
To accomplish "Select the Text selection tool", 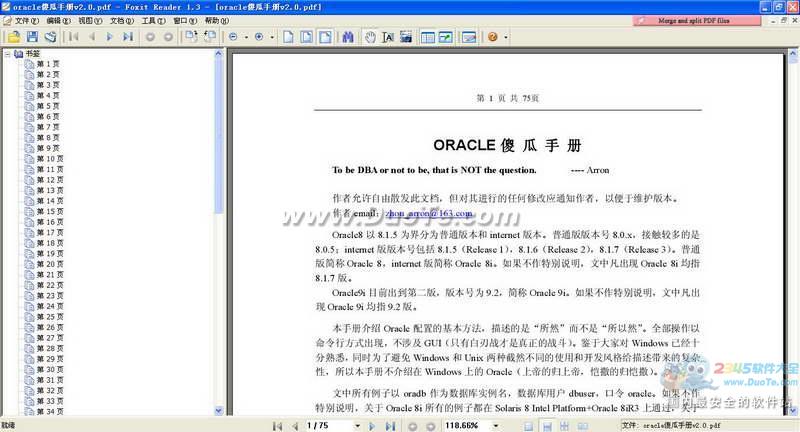I will (388, 37).
